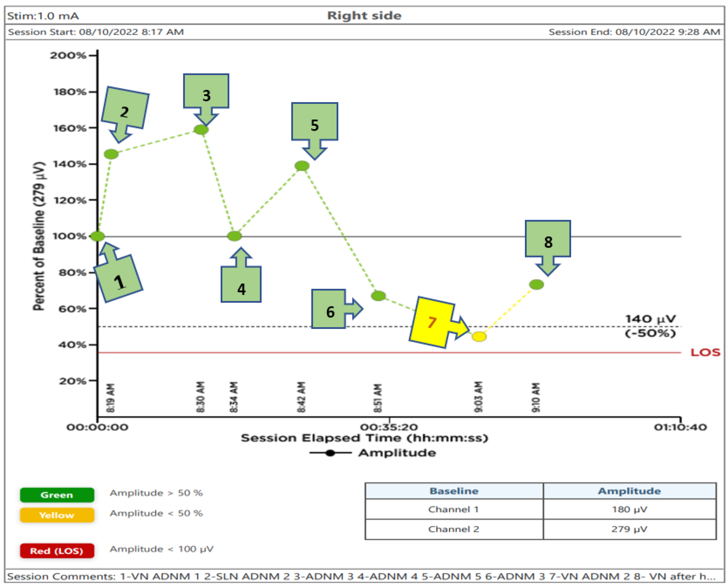Click the Amplitude legend marker below chart
Viewport: 728px width, 587px height.
(x=330, y=453)
